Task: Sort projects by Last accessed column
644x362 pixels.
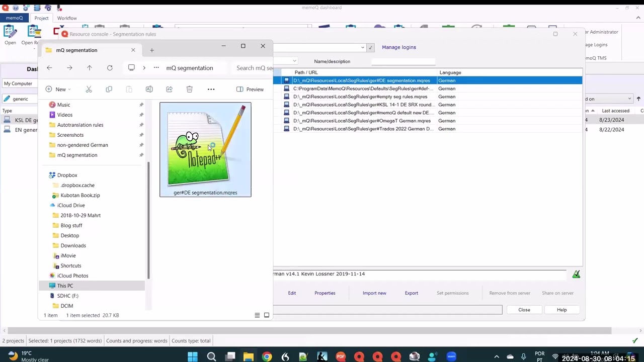Action: click(x=615, y=111)
